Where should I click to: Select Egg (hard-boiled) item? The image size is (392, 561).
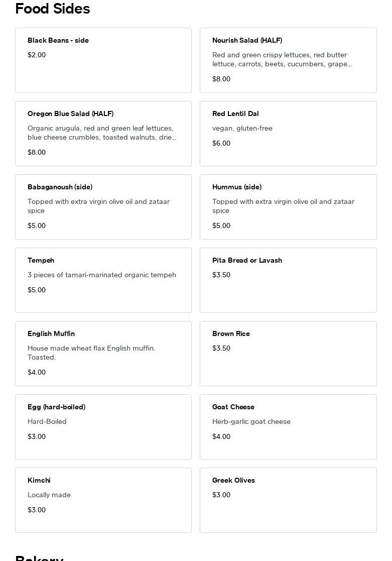click(103, 427)
